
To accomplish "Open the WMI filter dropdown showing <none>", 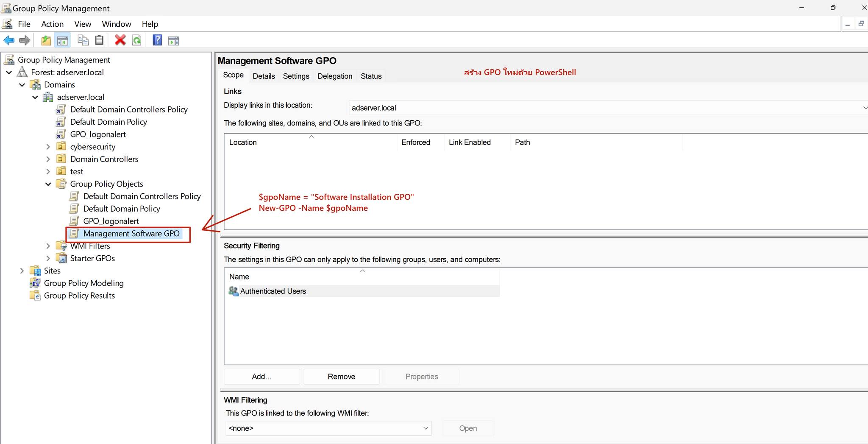I will pos(328,428).
